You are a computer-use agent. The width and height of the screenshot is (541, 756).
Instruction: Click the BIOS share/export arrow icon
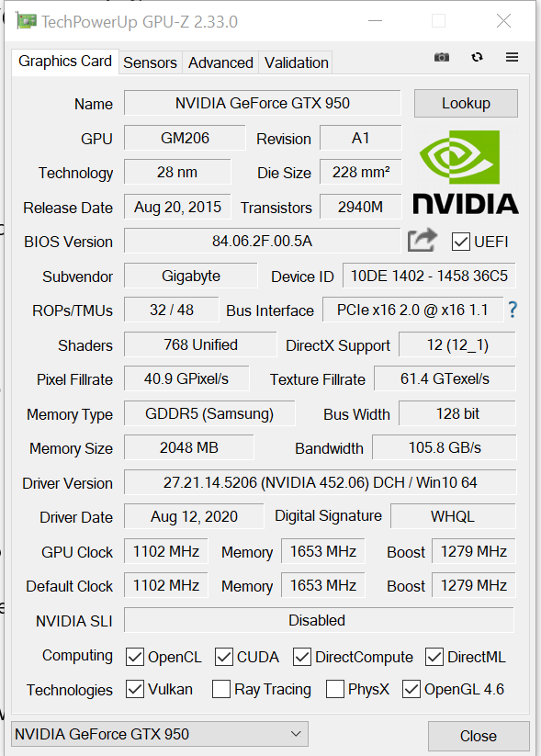point(423,240)
